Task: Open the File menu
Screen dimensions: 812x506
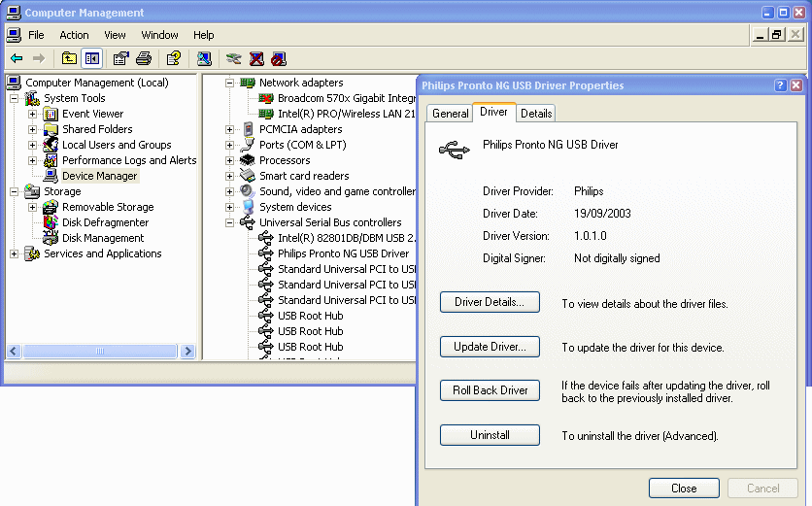Action: 36,35
